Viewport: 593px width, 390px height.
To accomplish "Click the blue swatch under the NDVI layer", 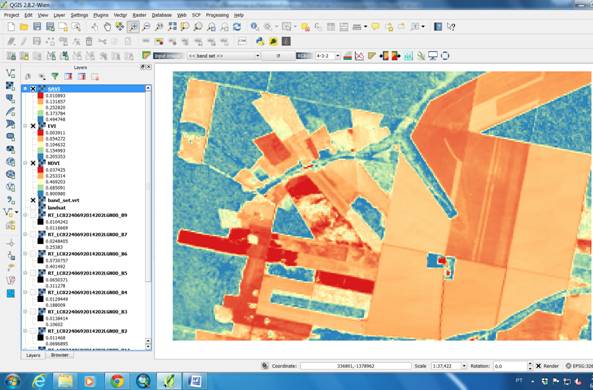I will (x=40, y=194).
